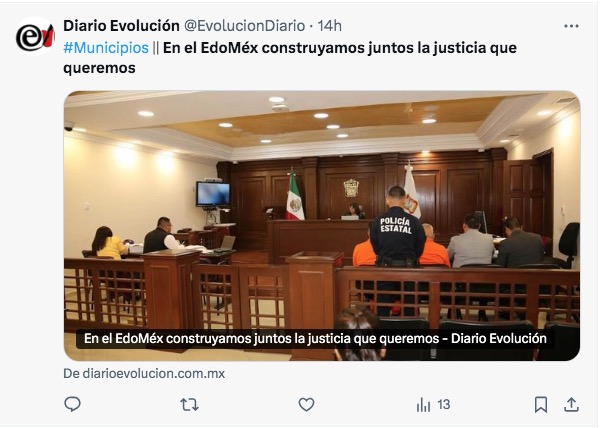Open the three-dot more options menu
Image resolution: width=600 pixels, height=428 pixels.
571,26
